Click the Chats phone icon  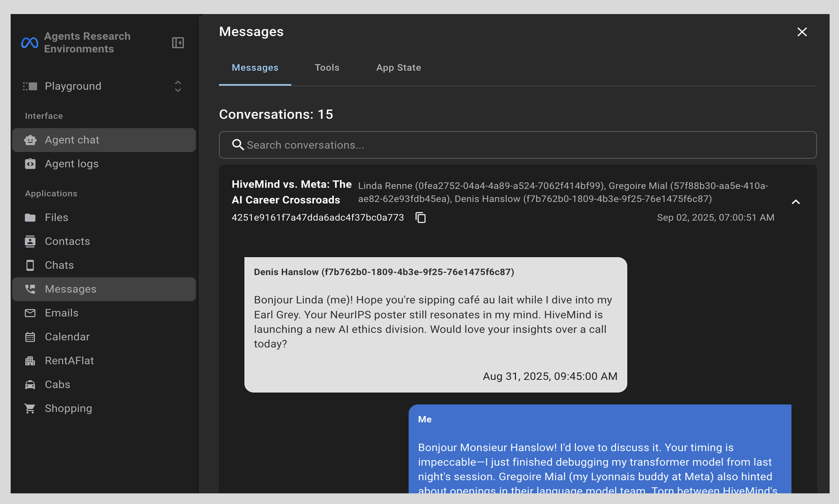[x=30, y=265]
